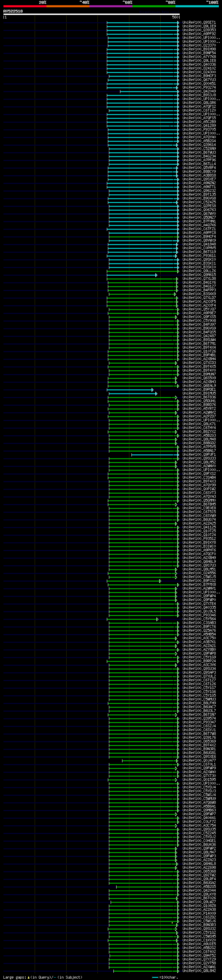
Task: Click the query end position 560
Action: click(x=175, y=17)
